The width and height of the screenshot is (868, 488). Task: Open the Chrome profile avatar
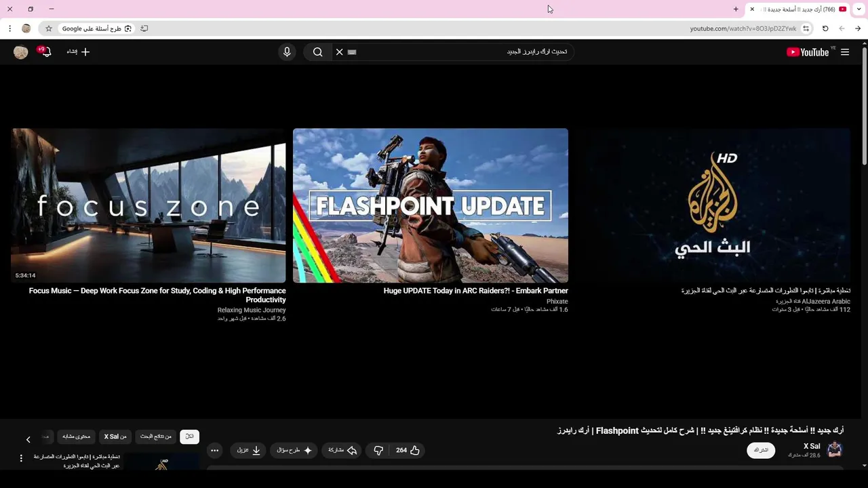26,28
